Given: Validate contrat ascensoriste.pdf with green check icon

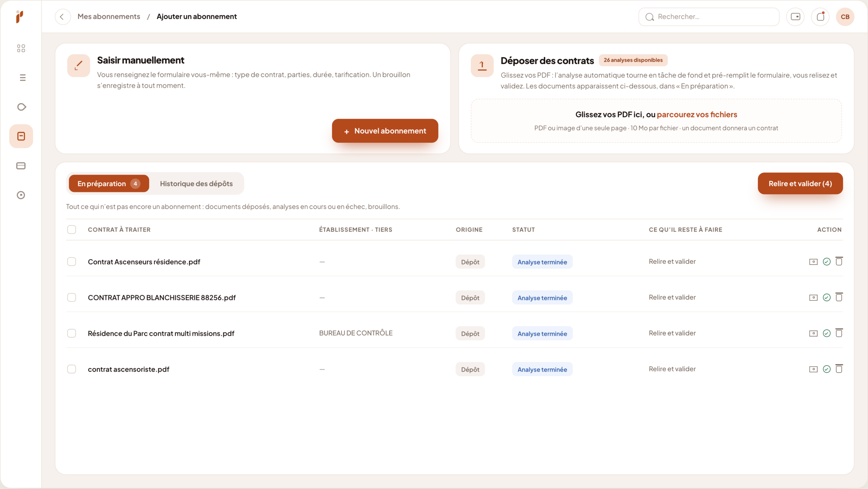Looking at the screenshot, I should (827, 369).
